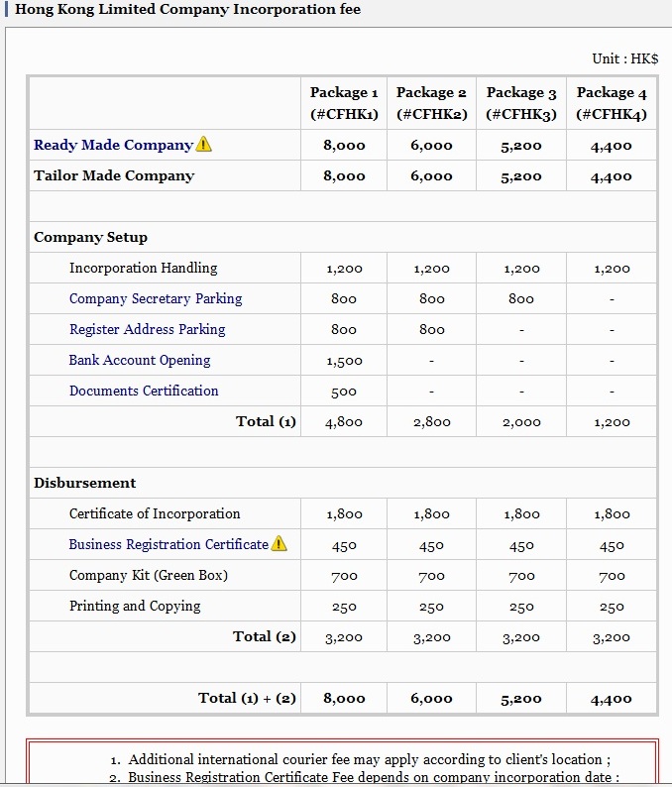Image resolution: width=672 pixels, height=787 pixels.
Task: Select the Package 2 (#CFHK2) column header
Action: pos(431,103)
